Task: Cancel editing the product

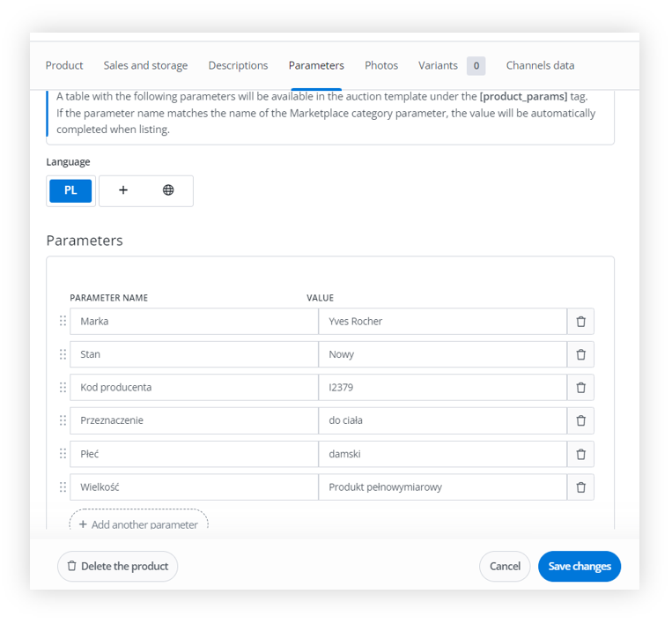Action: (x=505, y=566)
